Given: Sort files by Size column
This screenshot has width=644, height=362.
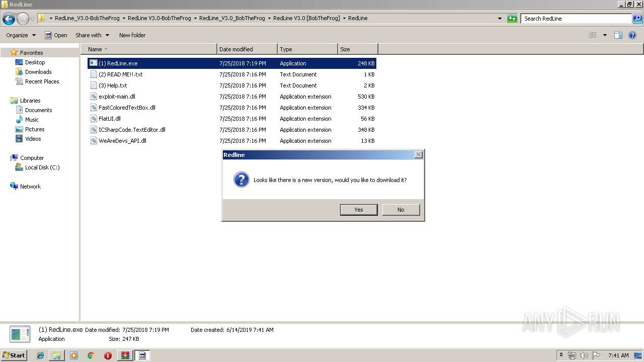Looking at the screenshot, I should 358,49.
